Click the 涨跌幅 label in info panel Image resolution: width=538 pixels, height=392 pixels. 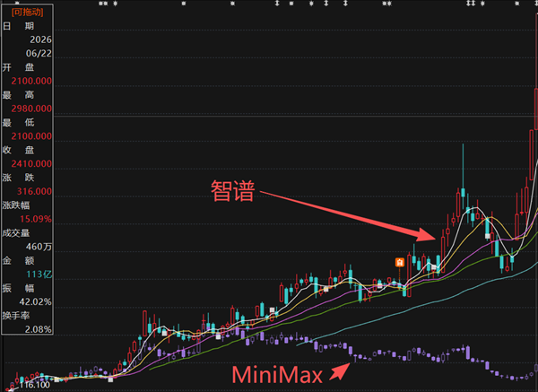click(x=16, y=205)
